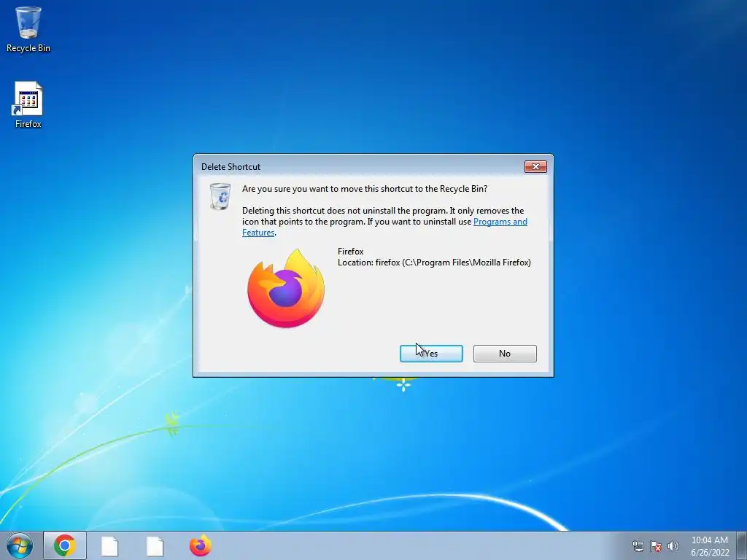Select the Firefox shortcut on the desktop
The width and height of the screenshot is (747, 560).
point(28,105)
